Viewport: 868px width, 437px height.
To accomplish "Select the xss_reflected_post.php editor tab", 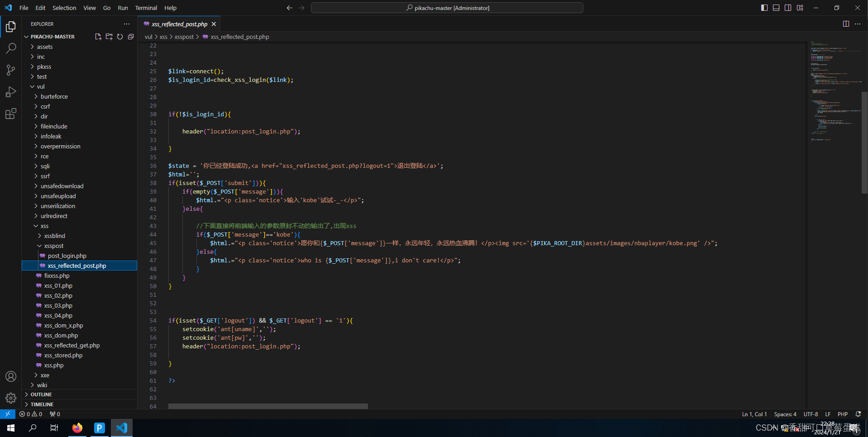I will tap(179, 24).
